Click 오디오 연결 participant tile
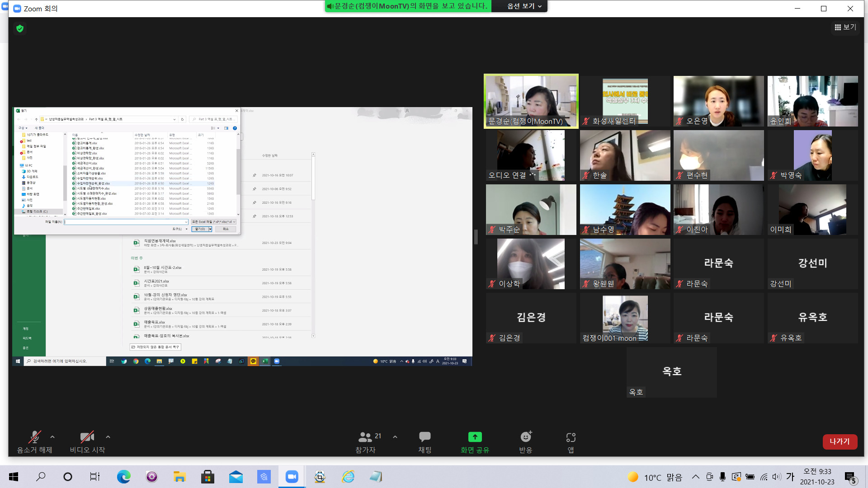The image size is (868, 488). click(x=531, y=155)
